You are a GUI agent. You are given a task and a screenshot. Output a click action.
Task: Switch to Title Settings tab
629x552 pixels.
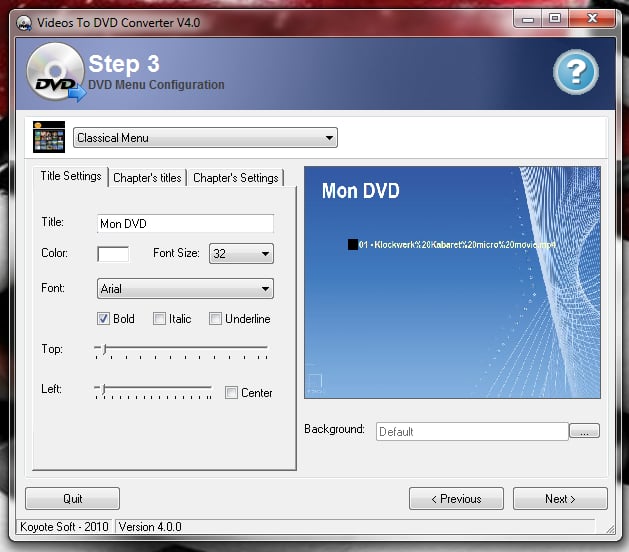(x=71, y=177)
